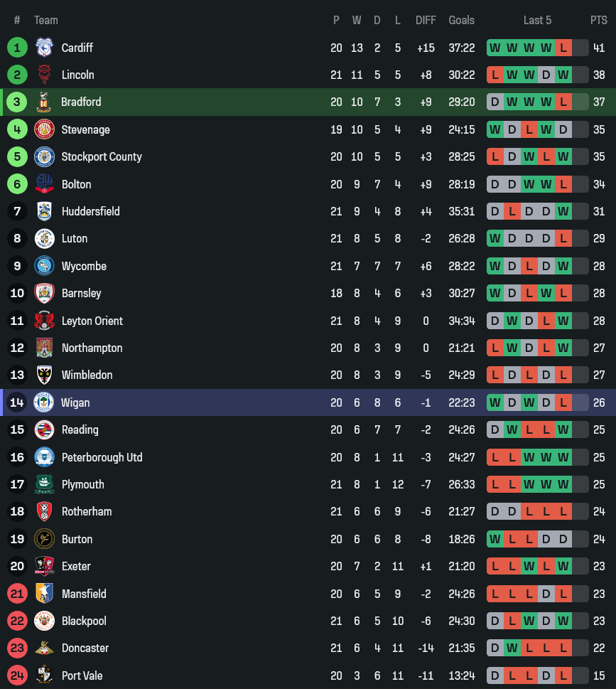The height and width of the screenshot is (689, 616).
Task: Click the Last 5 column header
Action: point(537,20)
